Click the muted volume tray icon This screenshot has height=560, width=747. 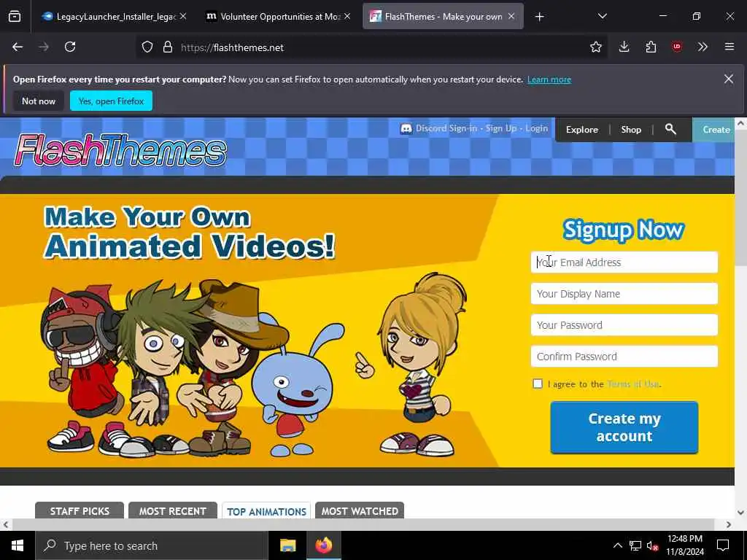pyautogui.click(x=653, y=545)
